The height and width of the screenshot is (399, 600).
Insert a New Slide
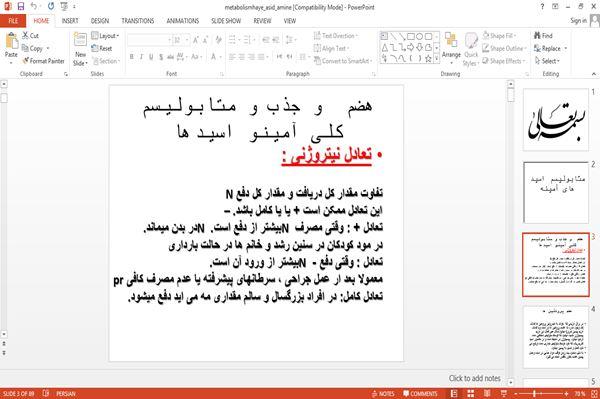[80, 49]
